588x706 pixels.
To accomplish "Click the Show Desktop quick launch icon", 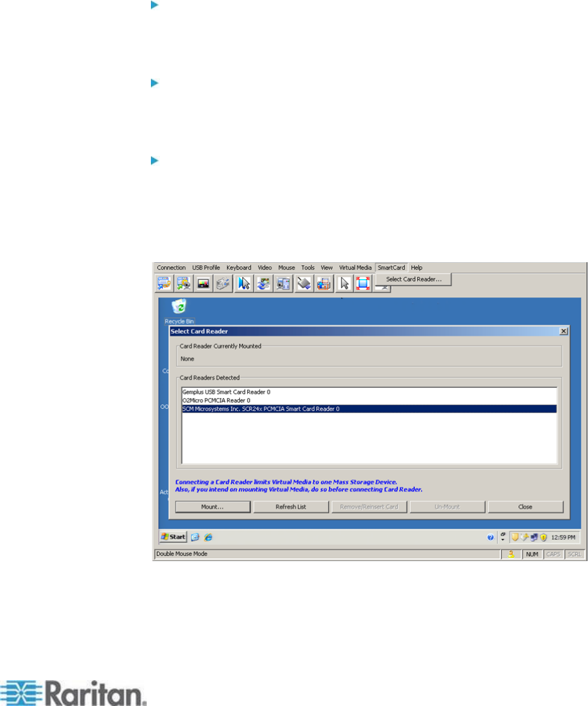I will [195, 537].
